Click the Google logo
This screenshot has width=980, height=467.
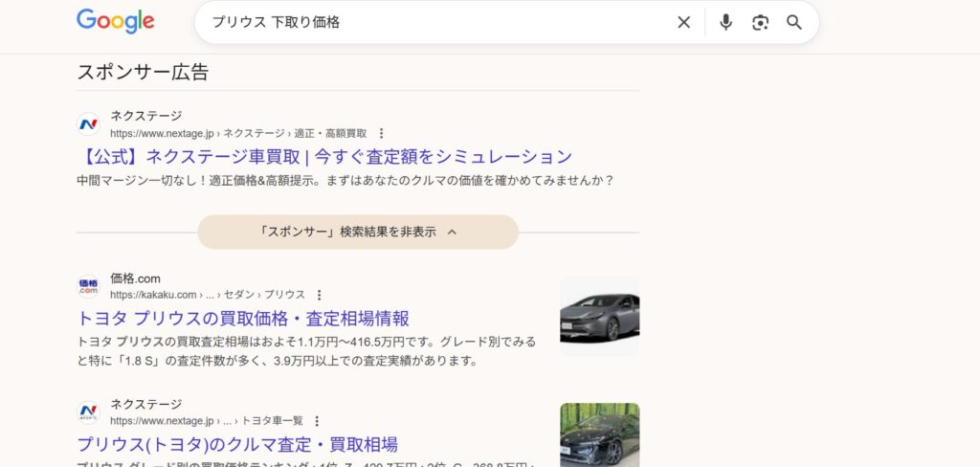115,21
